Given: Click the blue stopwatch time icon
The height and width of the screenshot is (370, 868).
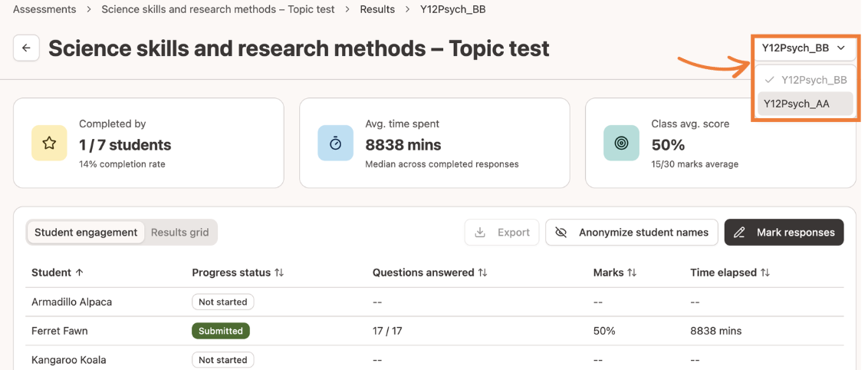Looking at the screenshot, I should 335,143.
